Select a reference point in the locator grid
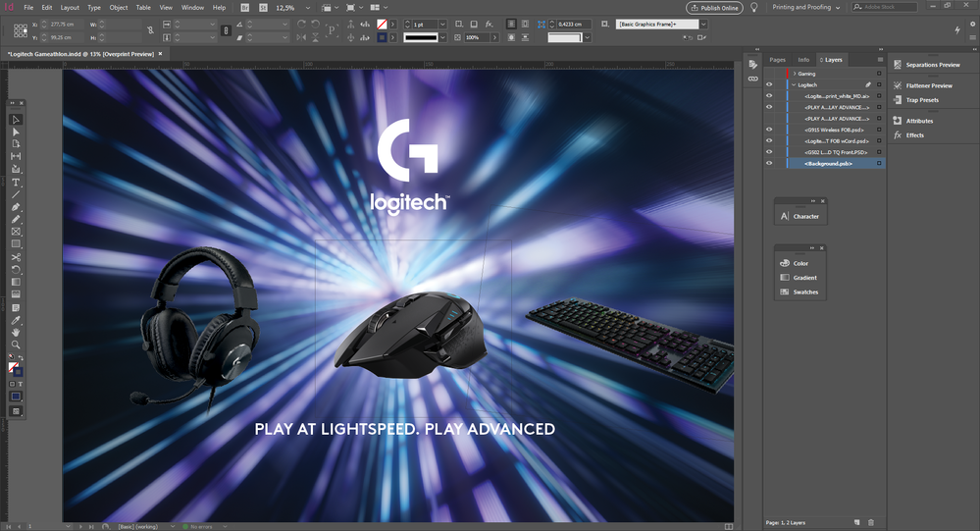This screenshot has width=980, height=531. click(21, 30)
